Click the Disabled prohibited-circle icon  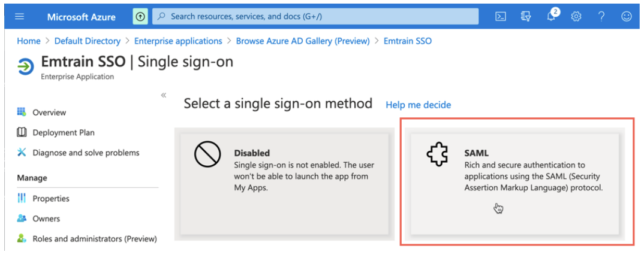[x=208, y=156]
